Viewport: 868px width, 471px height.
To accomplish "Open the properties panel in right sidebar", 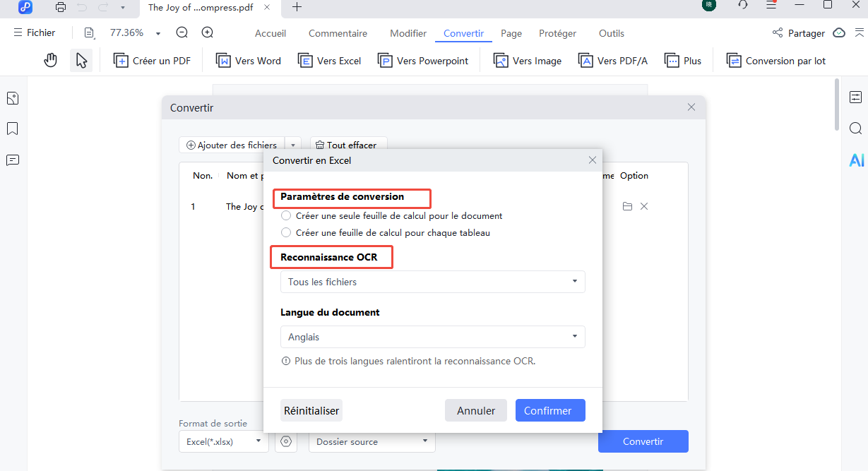I will [x=856, y=97].
